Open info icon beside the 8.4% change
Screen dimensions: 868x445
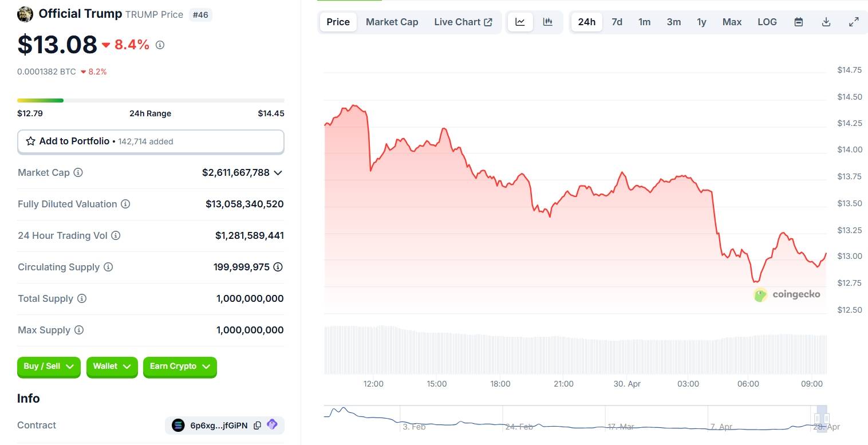pyautogui.click(x=160, y=45)
